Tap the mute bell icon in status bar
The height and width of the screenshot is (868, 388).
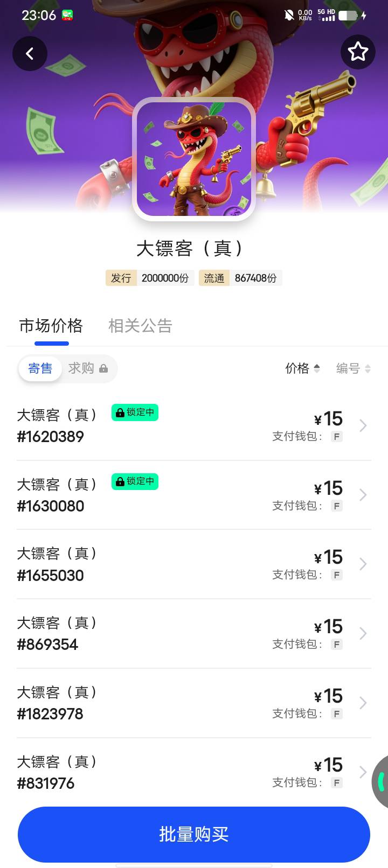click(x=289, y=15)
